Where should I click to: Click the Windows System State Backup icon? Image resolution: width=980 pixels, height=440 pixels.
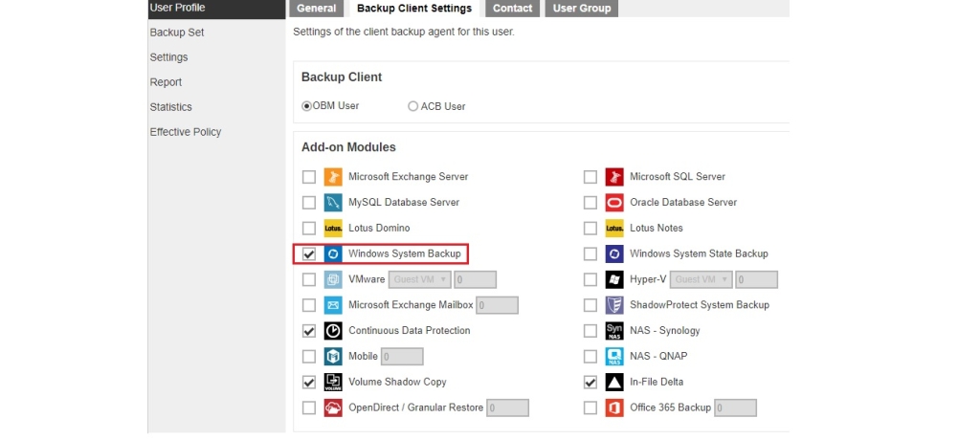click(614, 253)
